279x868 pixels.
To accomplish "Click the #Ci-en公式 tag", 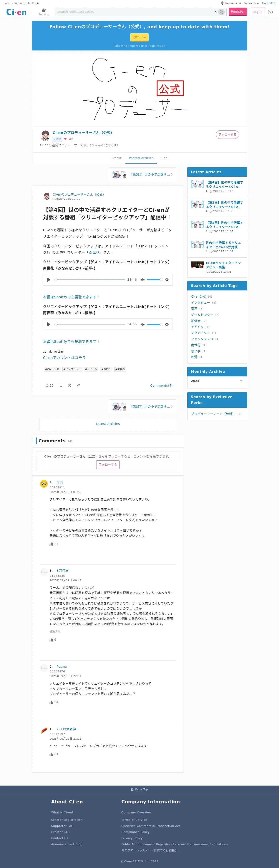I will (x=52, y=369).
